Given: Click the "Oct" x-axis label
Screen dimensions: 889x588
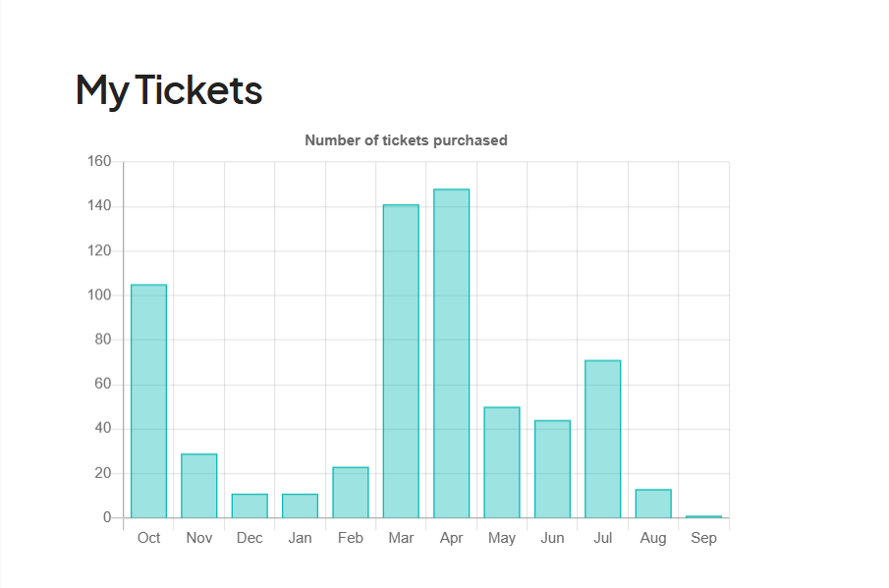Looking at the screenshot, I should click(x=149, y=538).
